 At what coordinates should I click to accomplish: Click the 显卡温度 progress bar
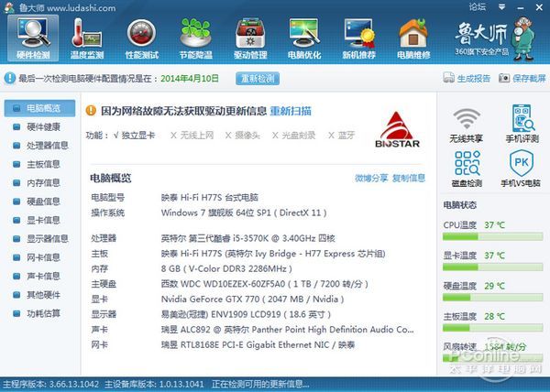tap(493, 267)
